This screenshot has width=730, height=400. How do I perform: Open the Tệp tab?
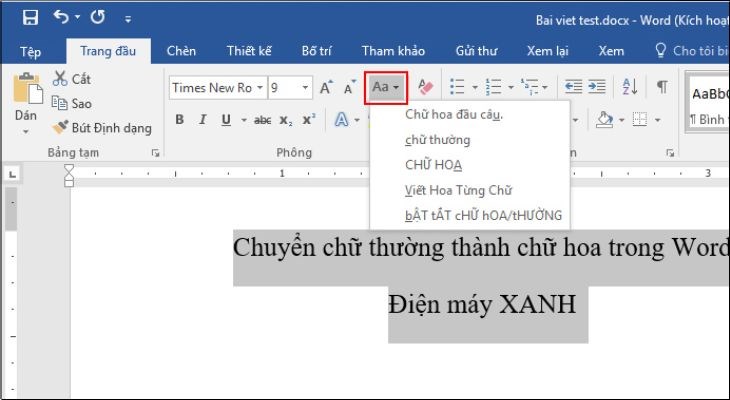coord(30,51)
